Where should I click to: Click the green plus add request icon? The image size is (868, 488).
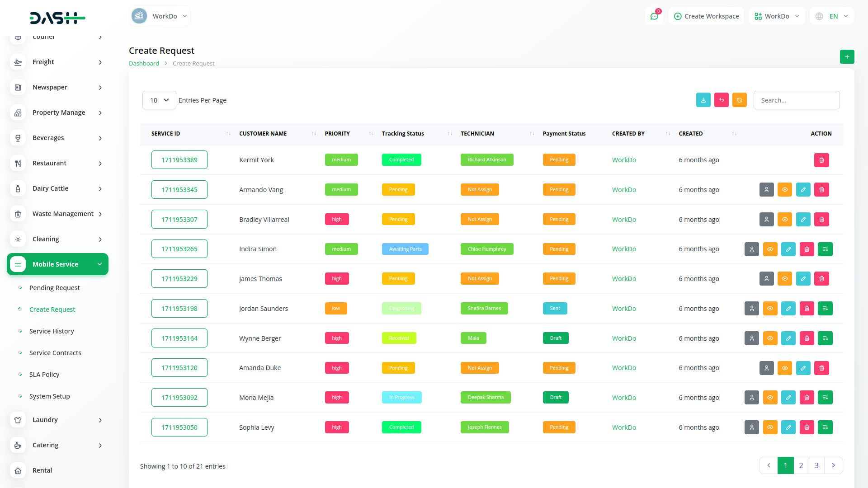847,56
